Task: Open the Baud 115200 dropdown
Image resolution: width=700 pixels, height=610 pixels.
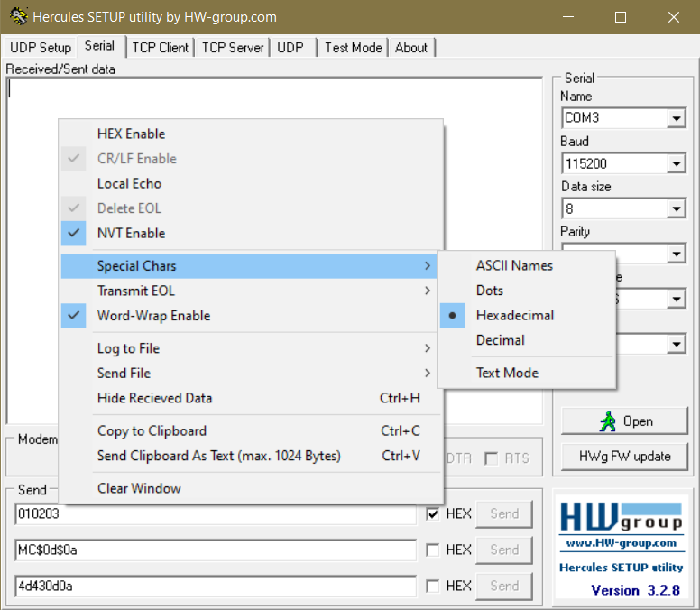Action: click(x=677, y=163)
